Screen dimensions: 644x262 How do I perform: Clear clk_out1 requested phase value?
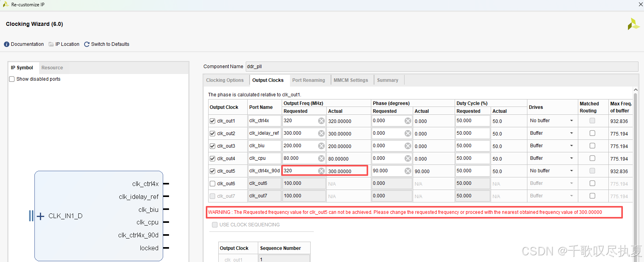pos(408,121)
